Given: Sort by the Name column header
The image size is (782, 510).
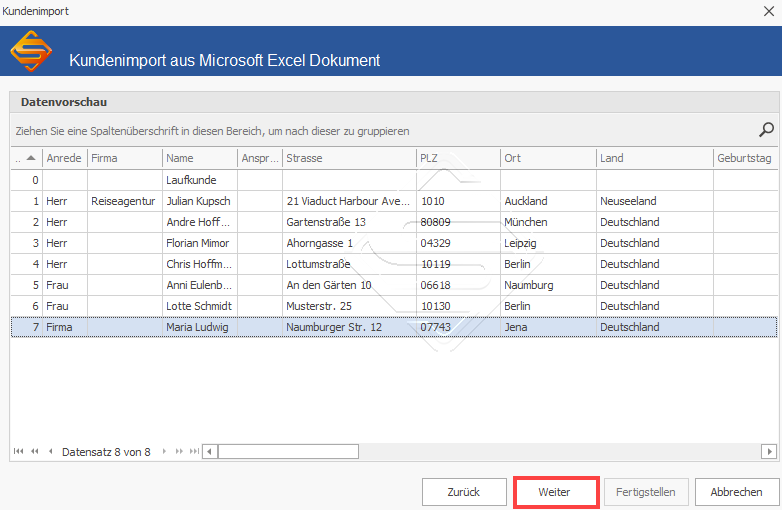Looking at the screenshot, I should point(200,159).
